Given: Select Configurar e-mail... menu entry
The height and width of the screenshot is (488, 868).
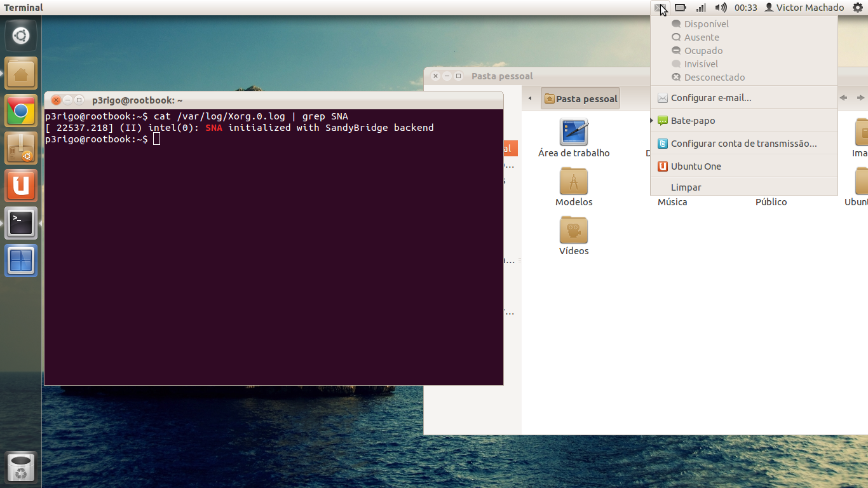Looking at the screenshot, I should tap(711, 98).
